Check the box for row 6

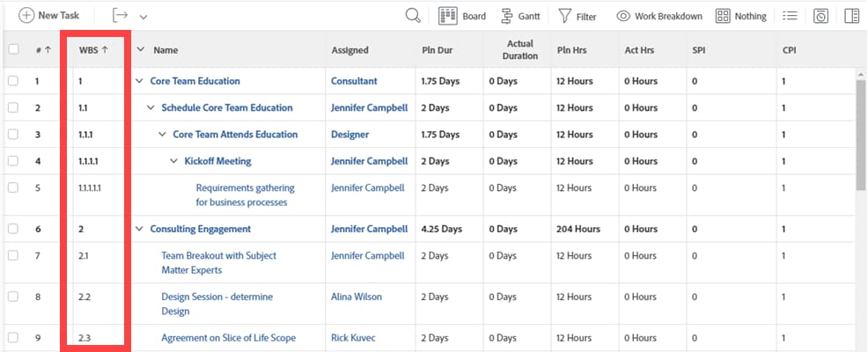13,229
